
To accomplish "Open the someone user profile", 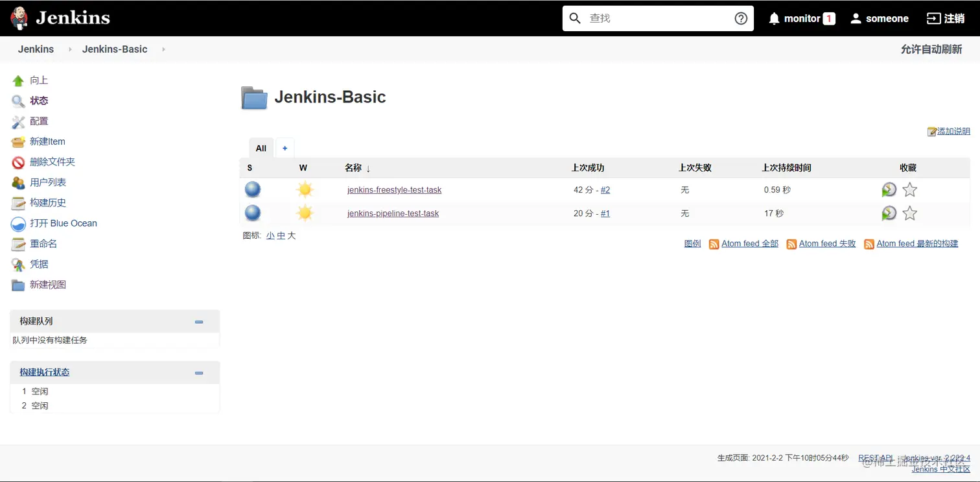I will pyautogui.click(x=879, y=18).
